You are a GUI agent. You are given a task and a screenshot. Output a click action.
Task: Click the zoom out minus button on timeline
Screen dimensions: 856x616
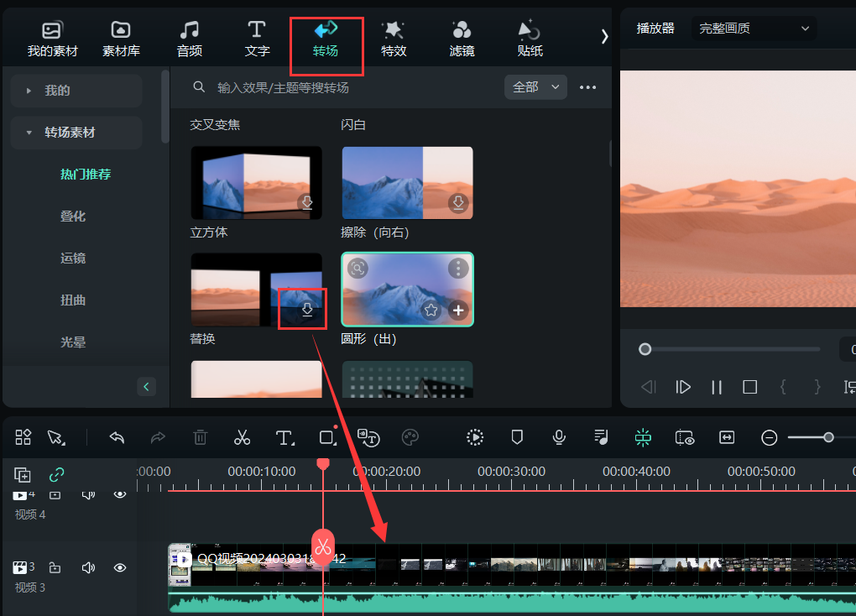pyautogui.click(x=769, y=437)
